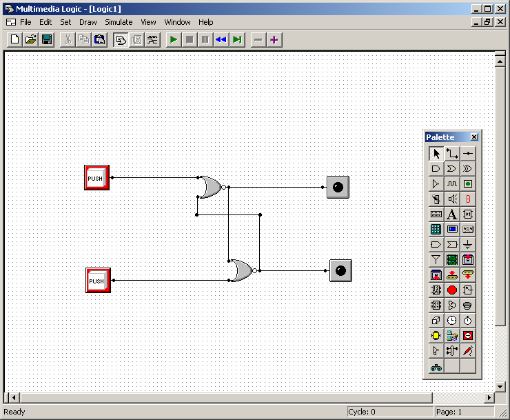Select the pointer arrow tool in Palette
Screen dimensions: 510x420
[x=436, y=153]
